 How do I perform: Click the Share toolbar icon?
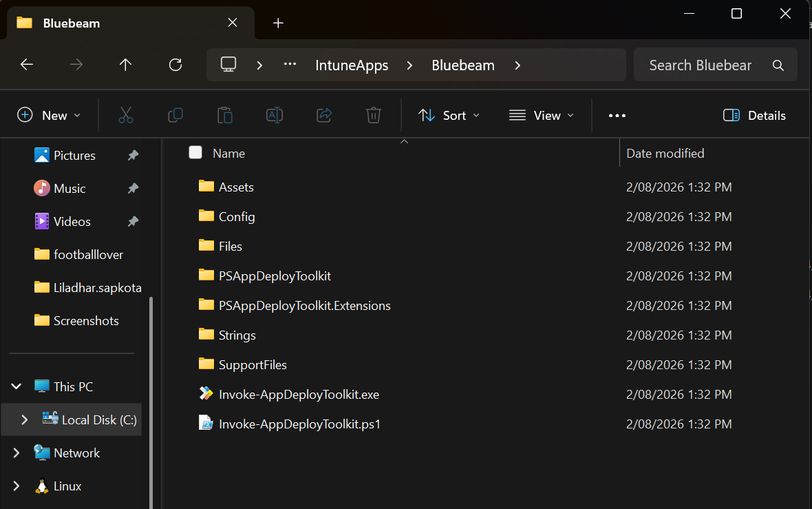click(x=324, y=115)
